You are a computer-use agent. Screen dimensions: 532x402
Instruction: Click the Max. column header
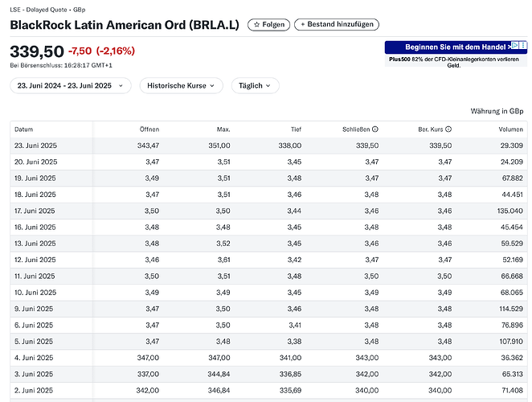pyautogui.click(x=223, y=129)
